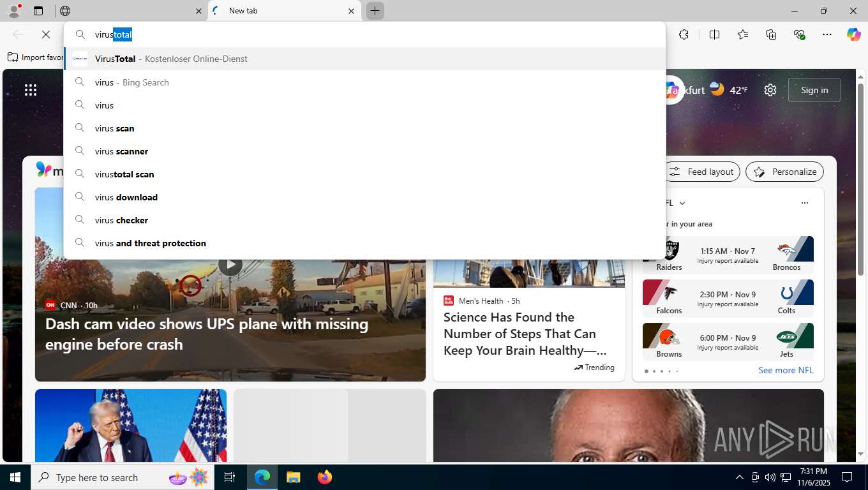Open the UPS plane crash headline

pos(207,334)
